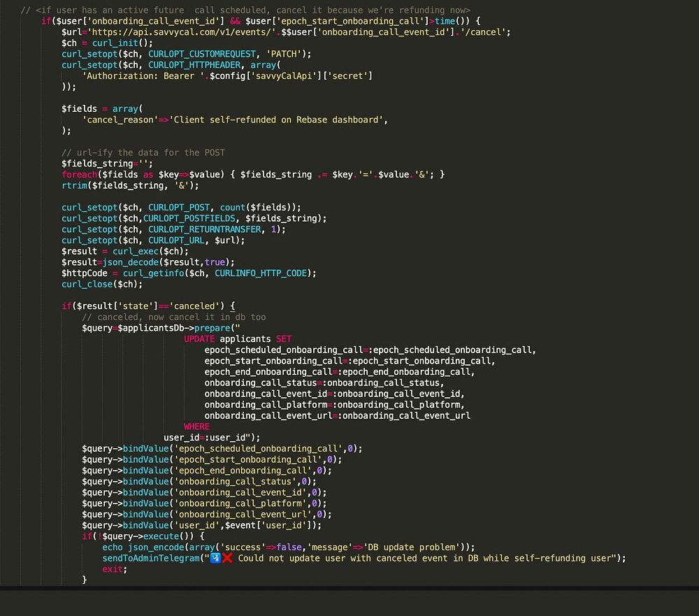Click the '// canceled, now cancel it in db too' comment

[174, 317]
